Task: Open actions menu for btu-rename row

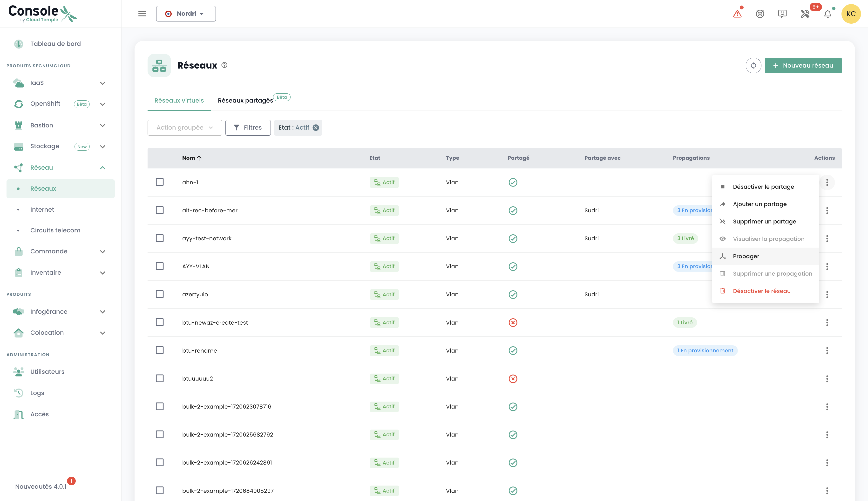Action: (827, 351)
